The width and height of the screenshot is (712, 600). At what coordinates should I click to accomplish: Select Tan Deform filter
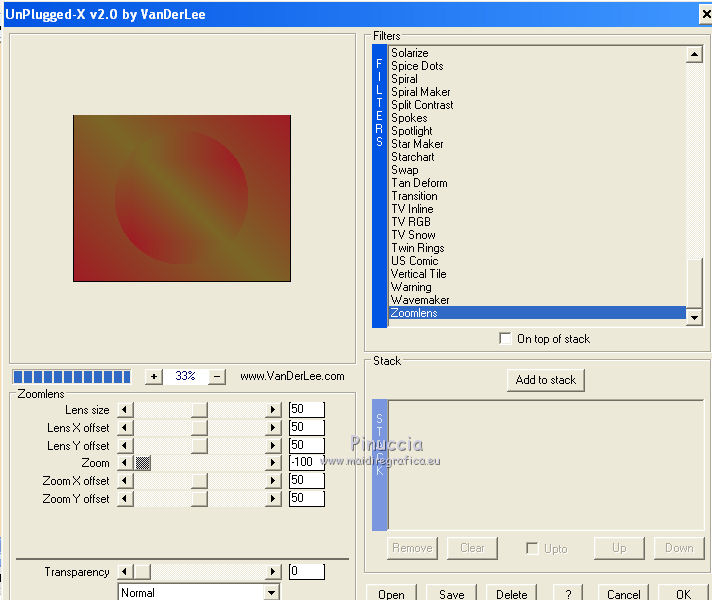(538, 183)
